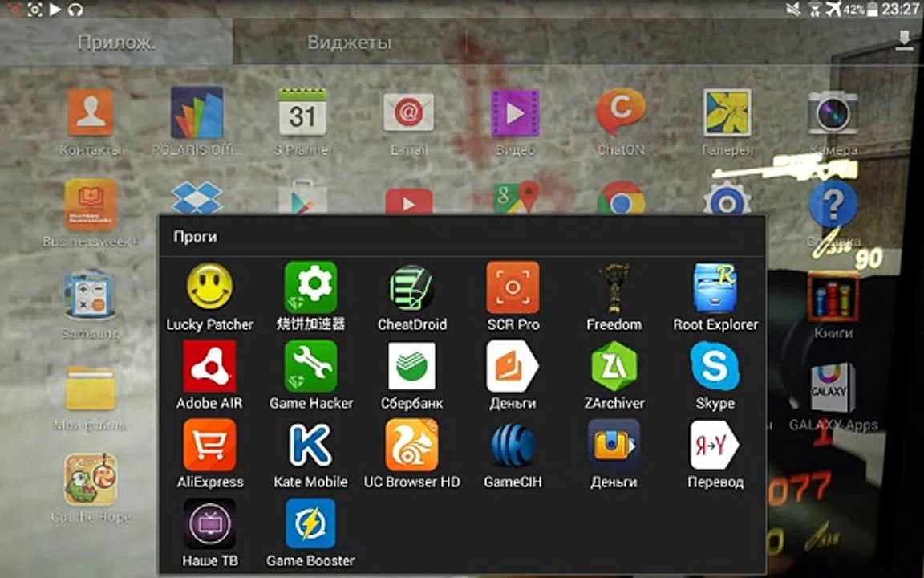Switch to Прилож. tab

click(x=116, y=43)
